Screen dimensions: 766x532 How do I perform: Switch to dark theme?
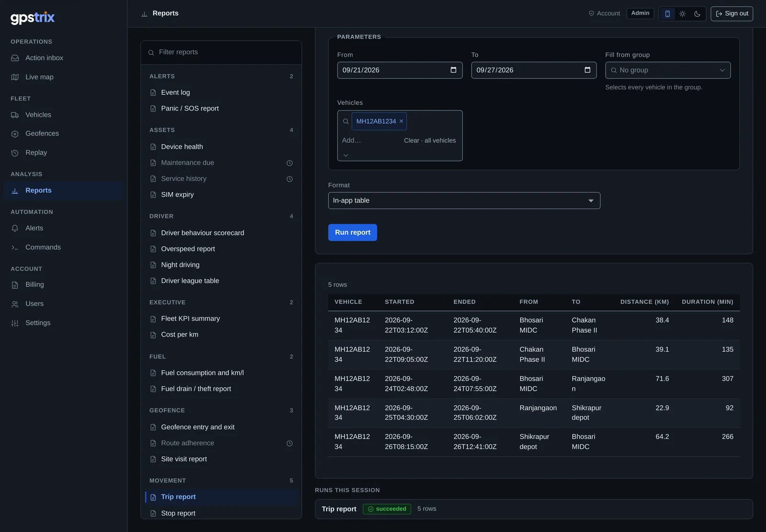[x=698, y=14]
